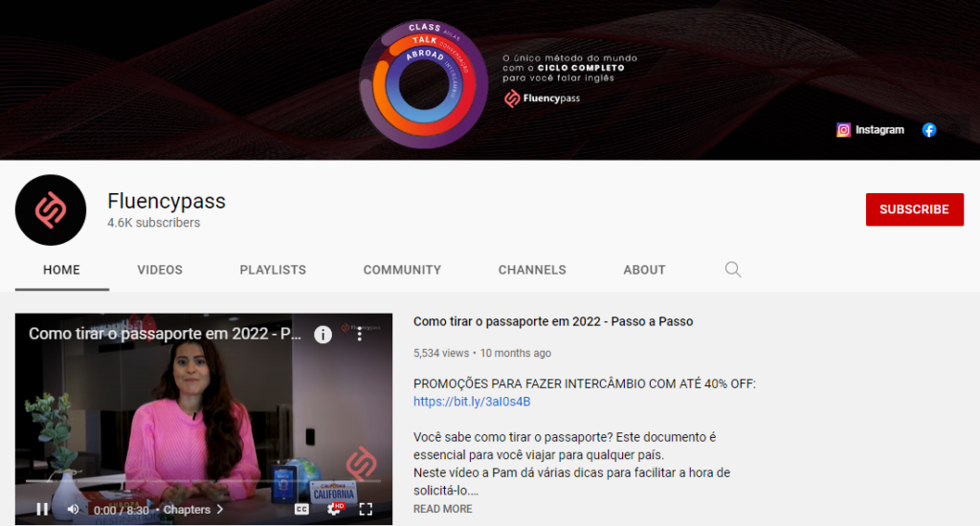The image size is (980, 526).
Task: Expand description with READ MORE
Action: pos(442,509)
